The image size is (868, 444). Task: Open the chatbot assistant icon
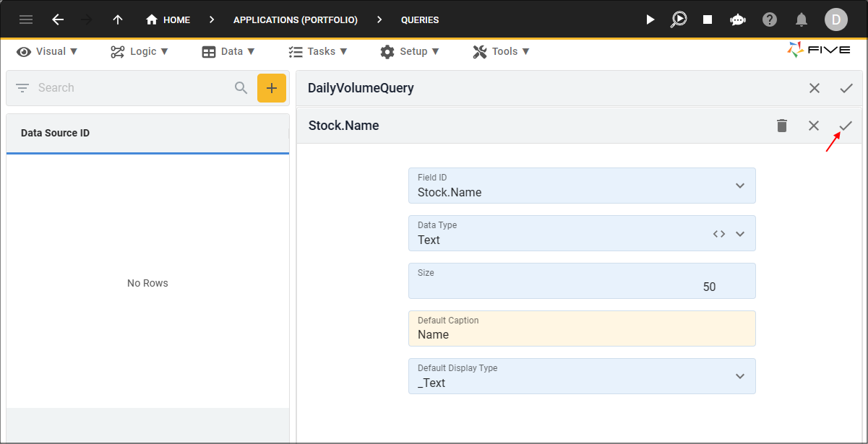point(738,19)
